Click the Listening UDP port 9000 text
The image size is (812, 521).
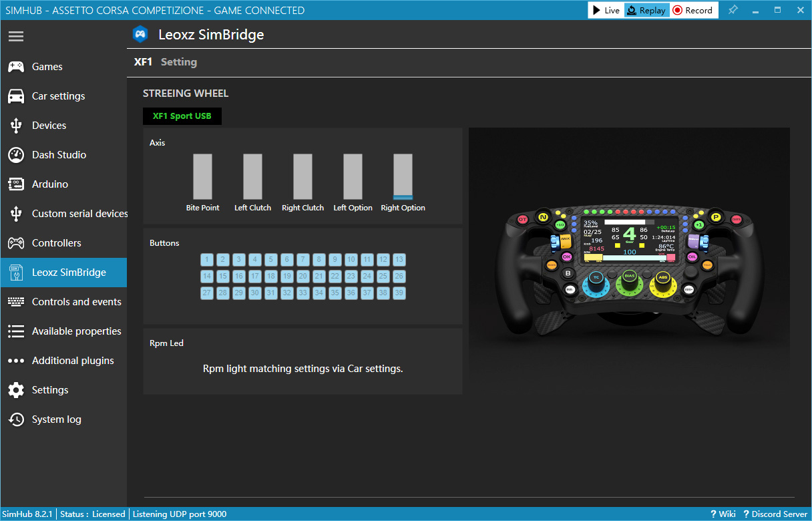coord(180,514)
